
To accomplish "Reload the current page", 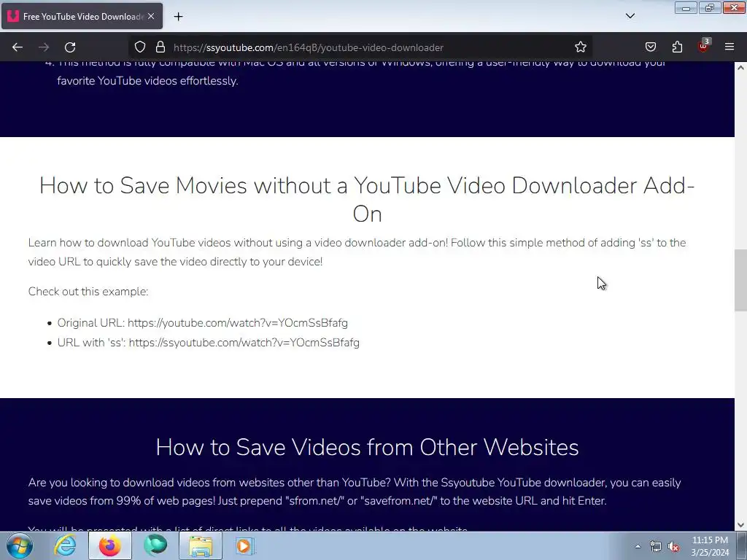I will [x=70, y=47].
